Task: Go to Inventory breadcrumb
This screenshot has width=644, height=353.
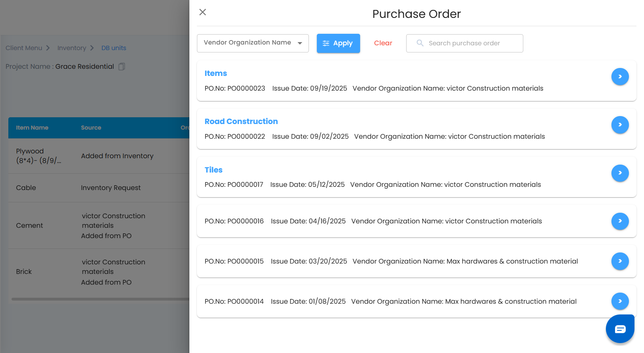Action: (71, 48)
